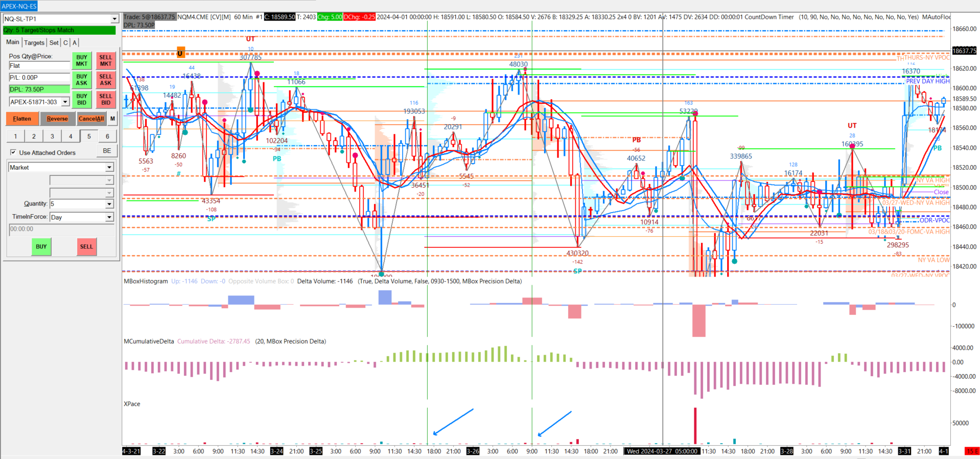
Task: Click the Wed 2024-03-27 05:00:00 time label
Action: coord(662,451)
